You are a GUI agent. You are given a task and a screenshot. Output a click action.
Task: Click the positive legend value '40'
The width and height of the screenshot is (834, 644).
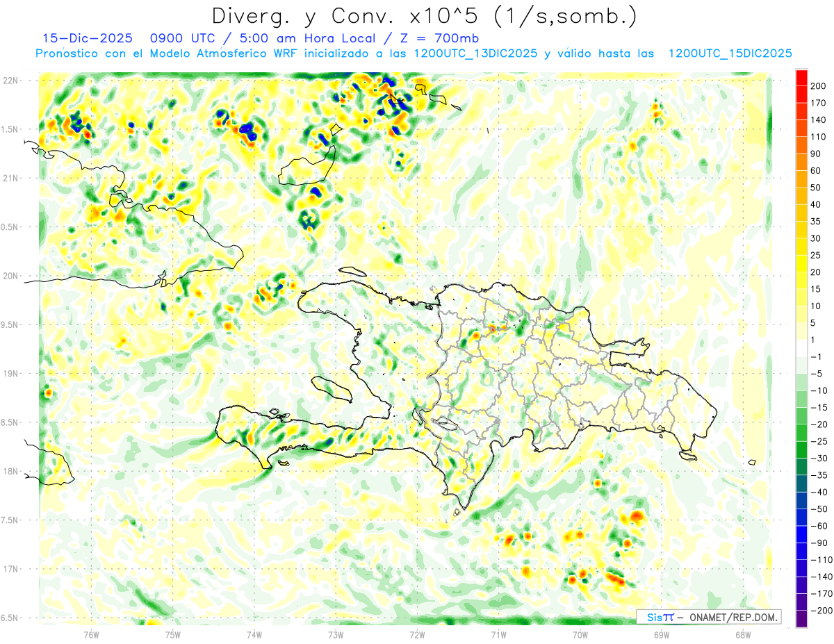(x=817, y=204)
